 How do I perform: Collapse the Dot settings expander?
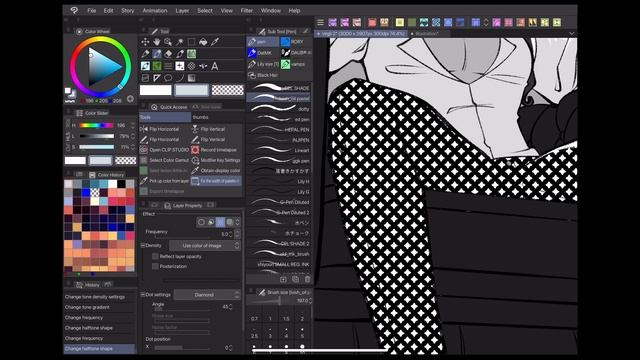tap(143, 294)
